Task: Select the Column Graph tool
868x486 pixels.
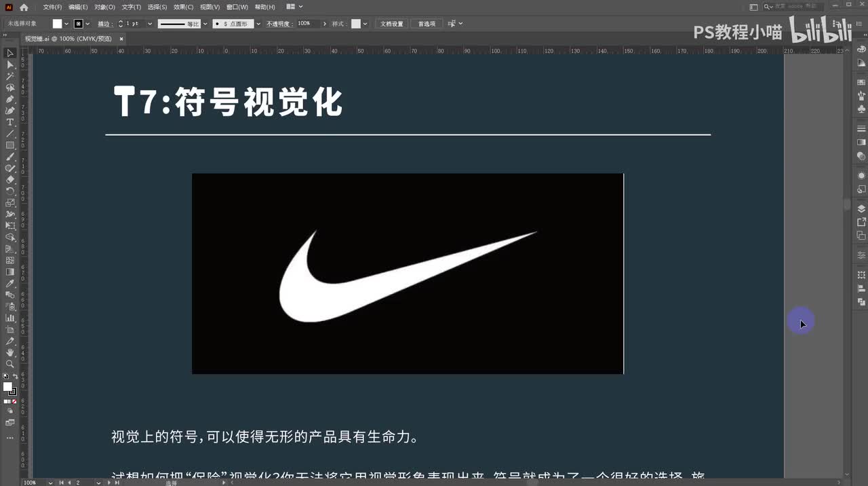Action: (10, 318)
